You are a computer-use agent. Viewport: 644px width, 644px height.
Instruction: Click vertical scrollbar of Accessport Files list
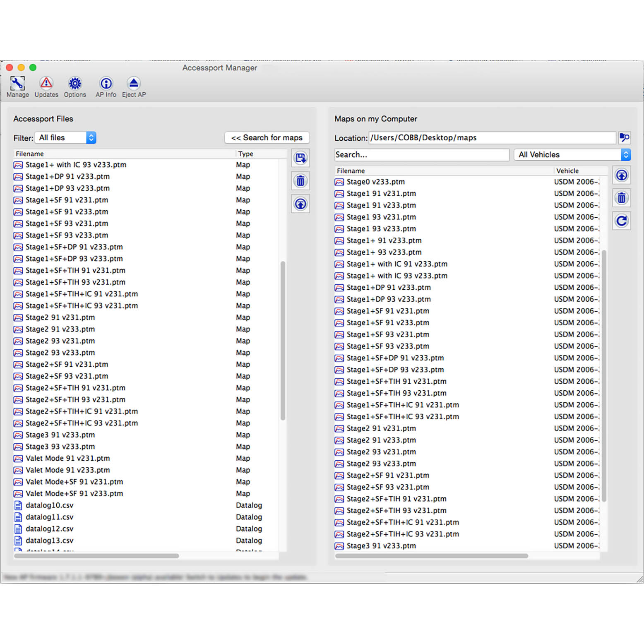tap(283, 341)
